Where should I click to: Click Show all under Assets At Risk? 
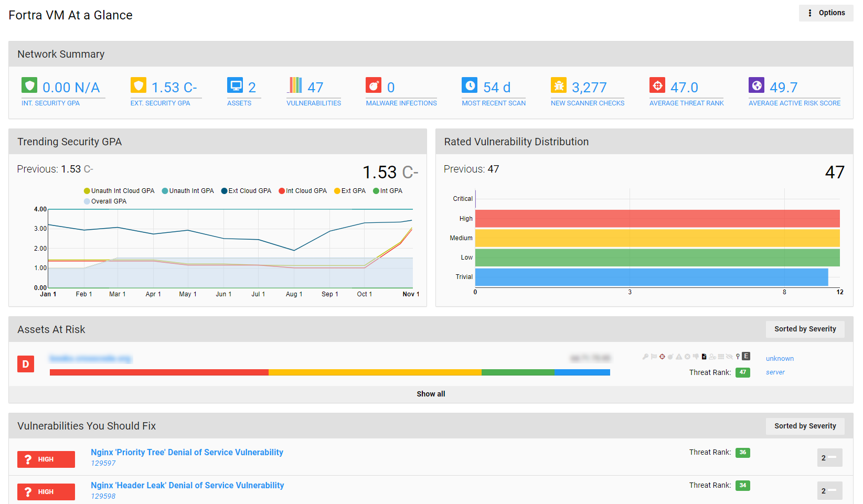[x=431, y=394]
